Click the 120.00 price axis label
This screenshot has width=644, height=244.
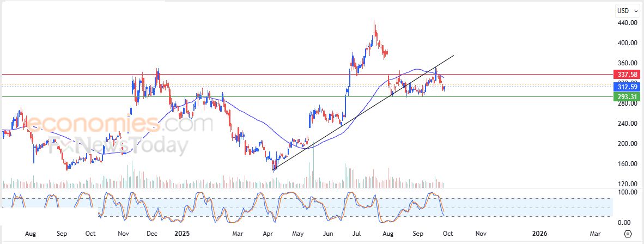(627, 184)
